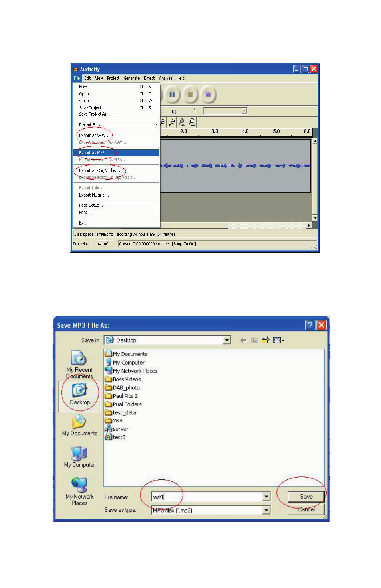This screenshot has width=381, height=588.
Task: Click the Fit Project zoom icon
Action: click(192, 122)
